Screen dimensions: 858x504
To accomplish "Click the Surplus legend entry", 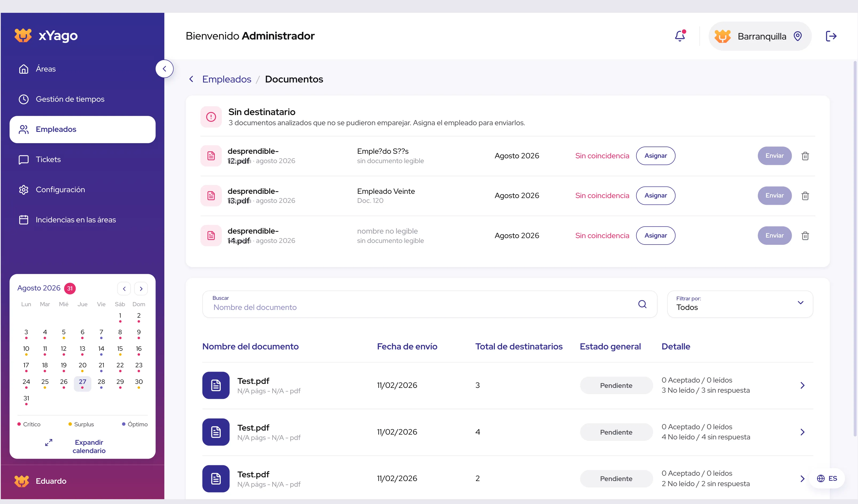I will 81,424.
